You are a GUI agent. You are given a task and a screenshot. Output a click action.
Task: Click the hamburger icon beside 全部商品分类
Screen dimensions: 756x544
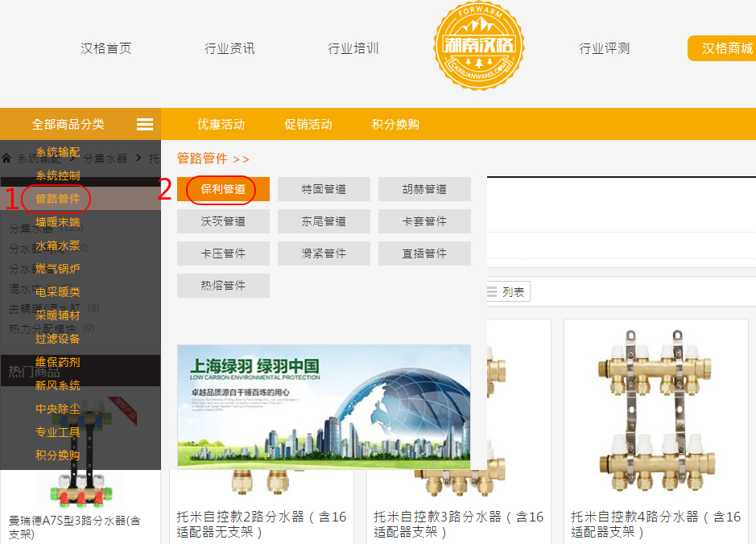tap(145, 124)
